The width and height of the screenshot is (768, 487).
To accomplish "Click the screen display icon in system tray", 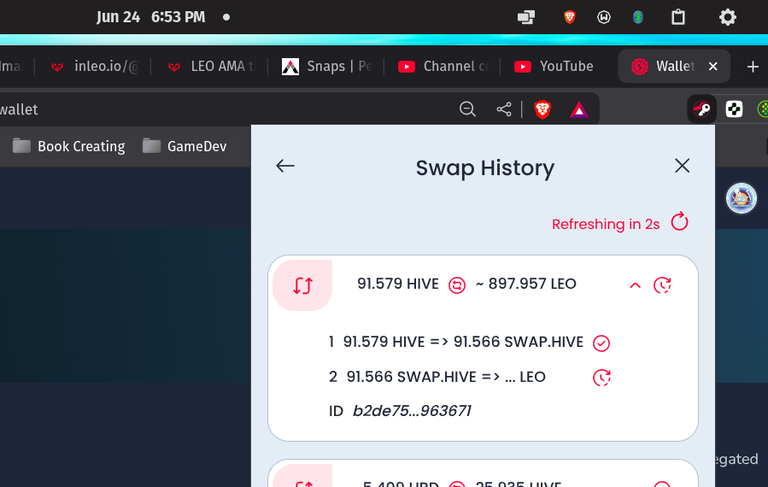I will pos(526,17).
